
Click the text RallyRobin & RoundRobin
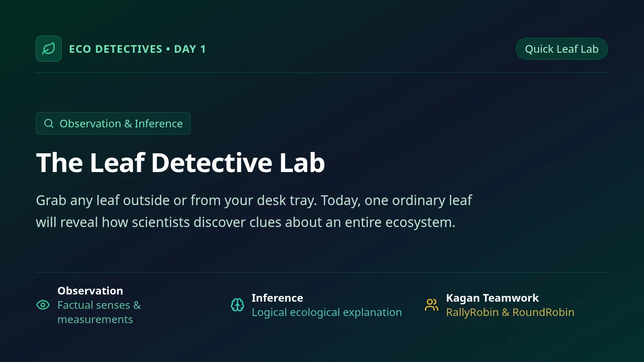[510, 312]
